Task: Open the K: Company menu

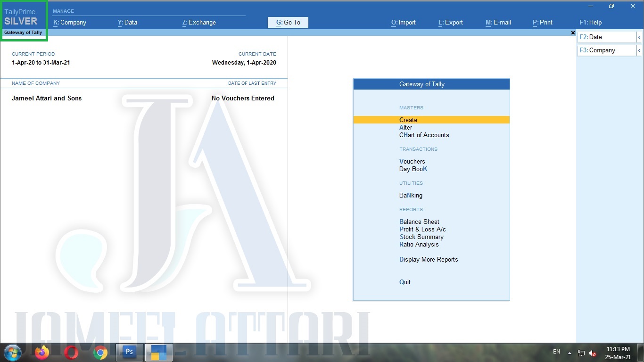Action: point(70,22)
